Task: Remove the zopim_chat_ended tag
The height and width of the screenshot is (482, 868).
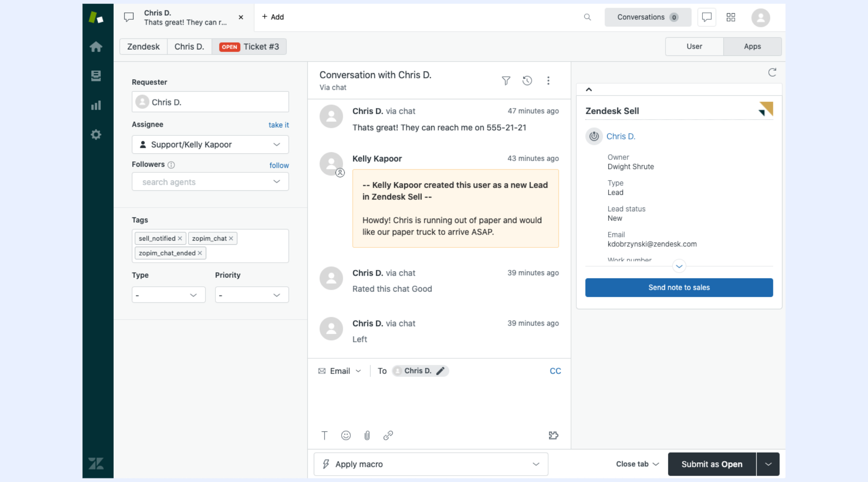Action: (200, 253)
